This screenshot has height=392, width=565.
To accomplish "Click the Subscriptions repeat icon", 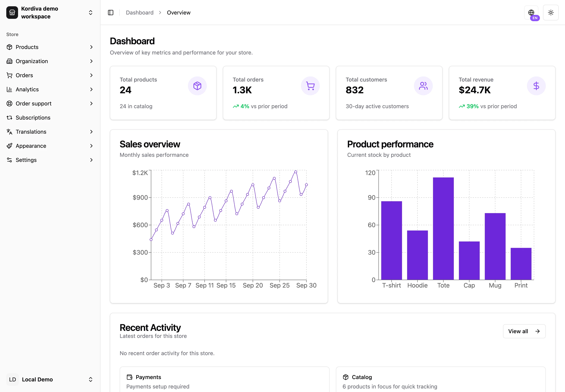I will pyautogui.click(x=9, y=118).
